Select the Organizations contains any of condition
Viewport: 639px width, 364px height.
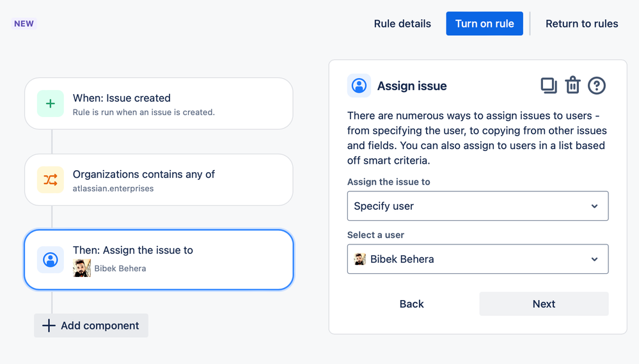[159, 180]
